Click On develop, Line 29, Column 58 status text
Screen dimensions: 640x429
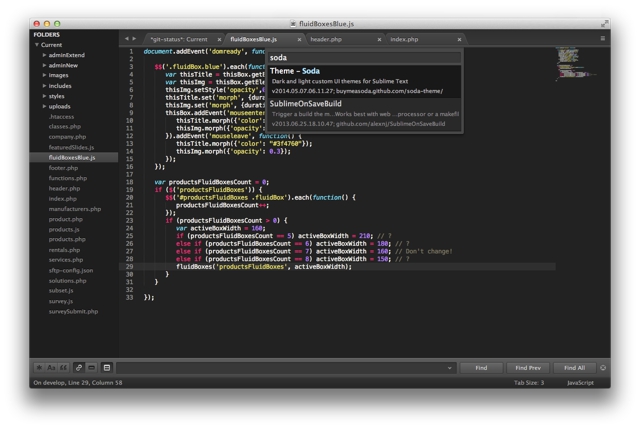pyautogui.click(x=78, y=383)
